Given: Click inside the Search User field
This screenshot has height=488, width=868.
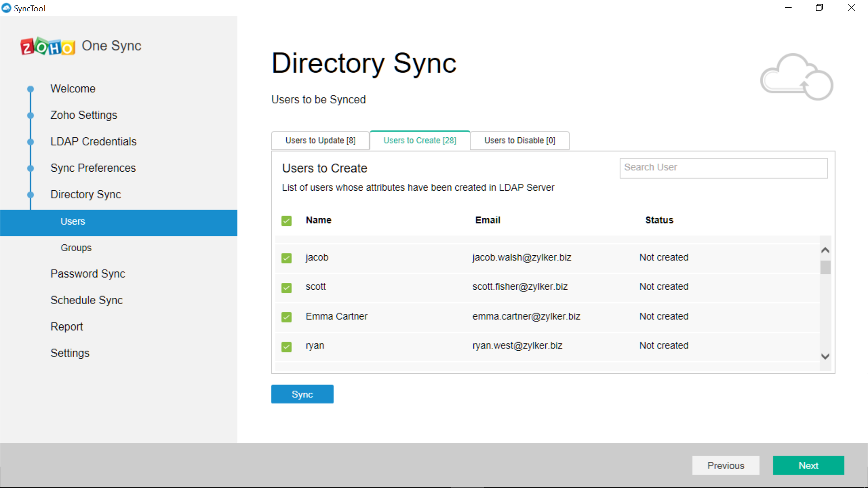Looking at the screenshot, I should [x=723, y=168].
